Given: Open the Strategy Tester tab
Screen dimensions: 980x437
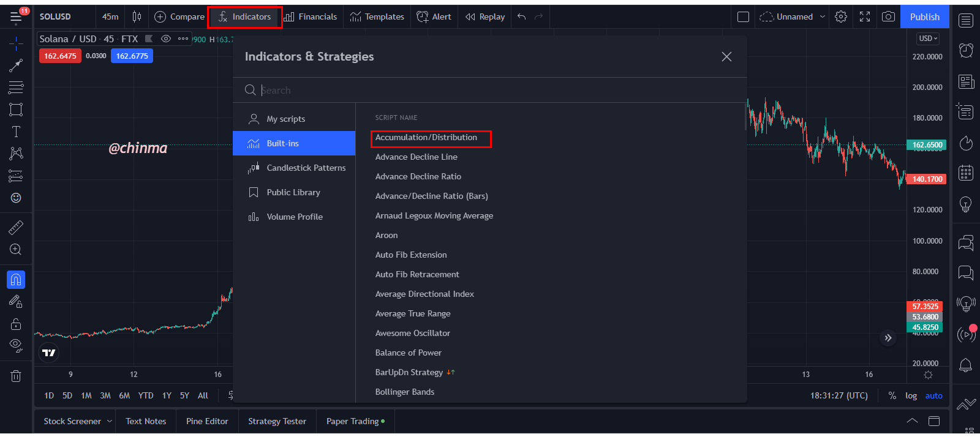Looking at the screenshot, I should [277, 421].
